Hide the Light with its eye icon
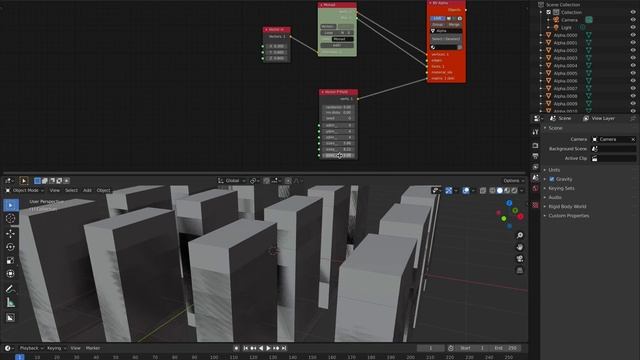This screenshot has height=360, width=640. pos(633,27)
